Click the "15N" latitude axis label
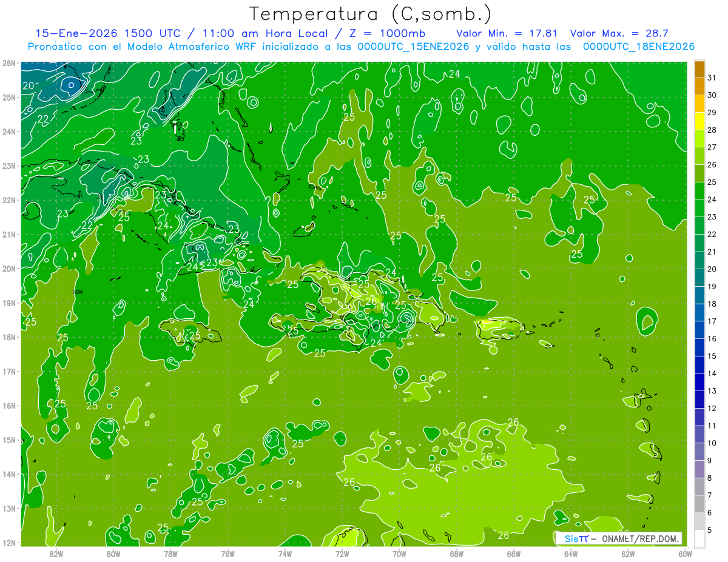728x562 pixels. (9, 440)
